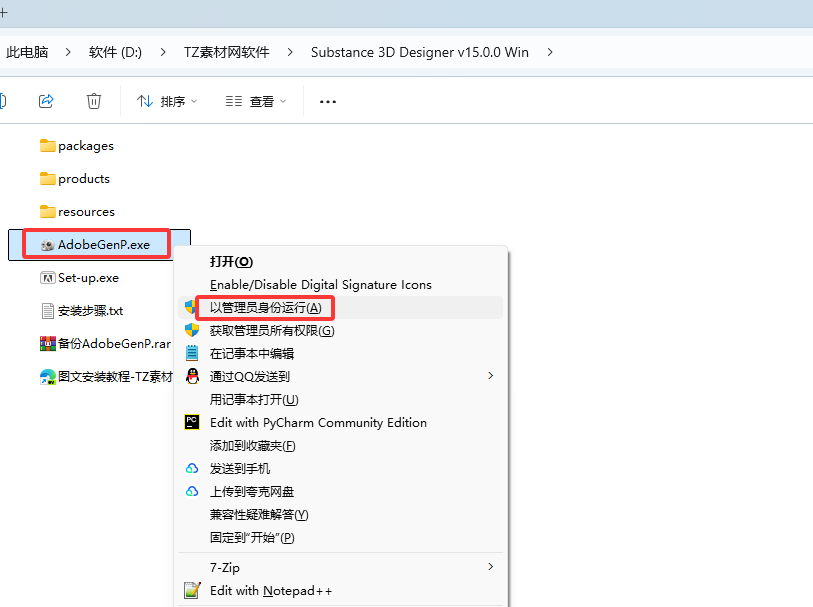Viewport: 813px width, 607px height.
Task: Select the resources folder name
Action: (86, 212)
